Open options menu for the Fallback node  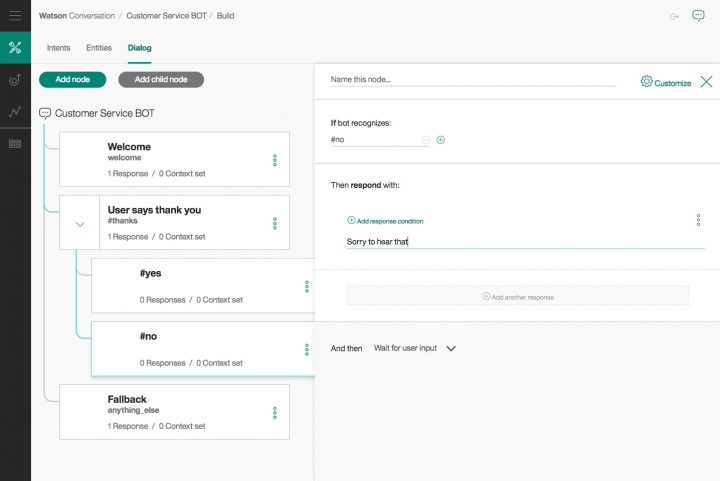tap(275, 412)
